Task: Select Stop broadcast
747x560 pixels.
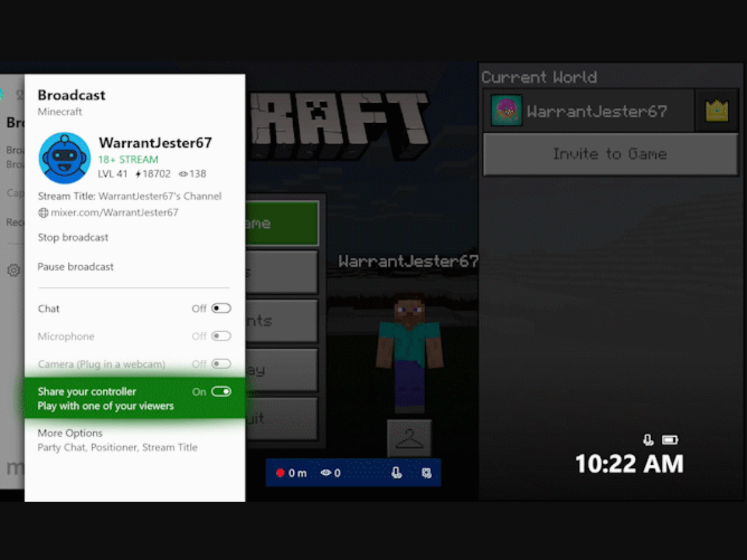Action: click(x=73, y=238)
